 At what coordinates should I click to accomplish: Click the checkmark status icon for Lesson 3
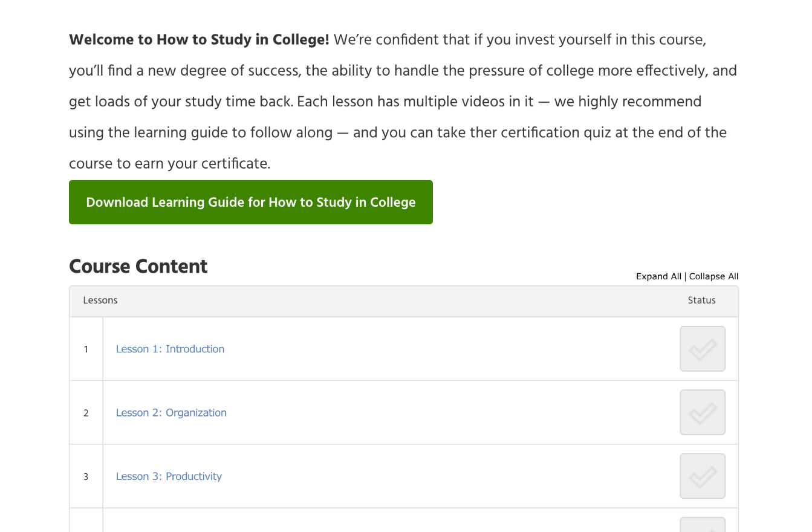[x=702, y=476]
